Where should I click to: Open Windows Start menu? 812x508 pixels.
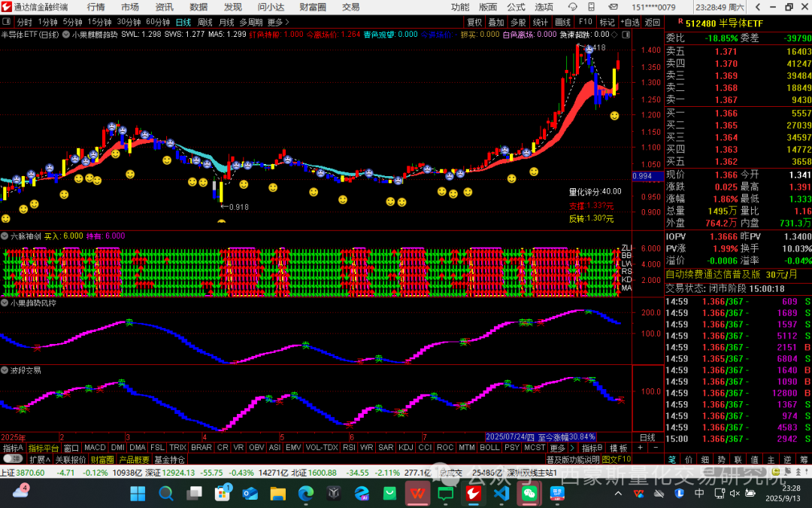138,493
